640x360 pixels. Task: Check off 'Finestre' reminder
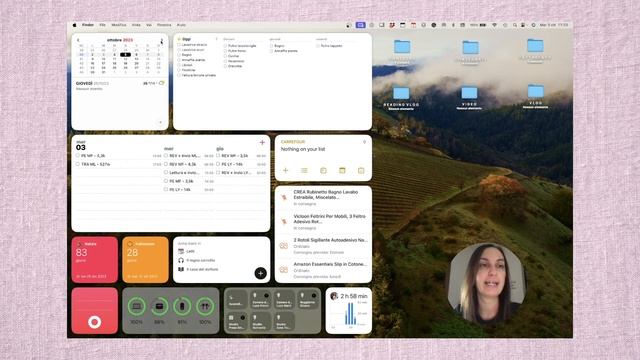point(179,70)
